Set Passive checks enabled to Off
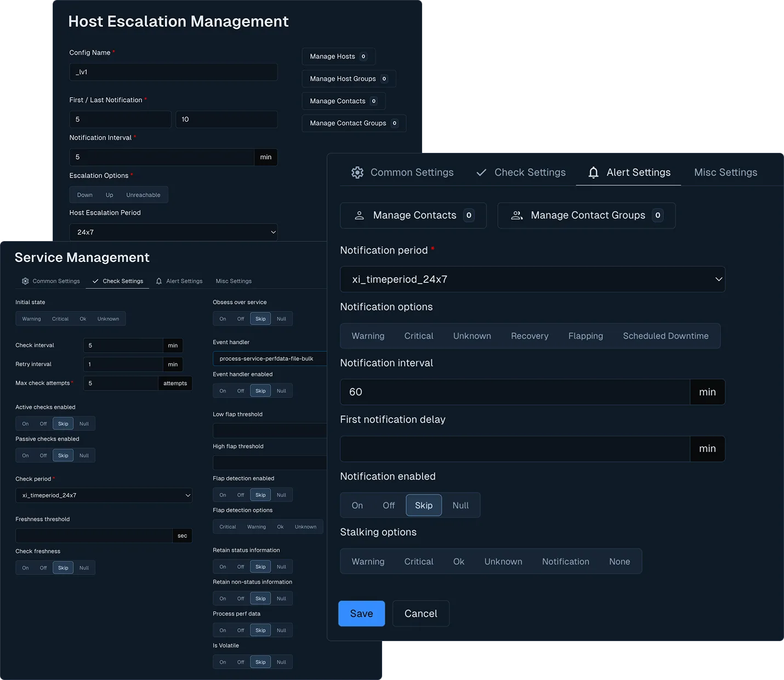Image resolution: width=784 pixels, height=680 pixels. pyautogui.click(x=43, y=456)
